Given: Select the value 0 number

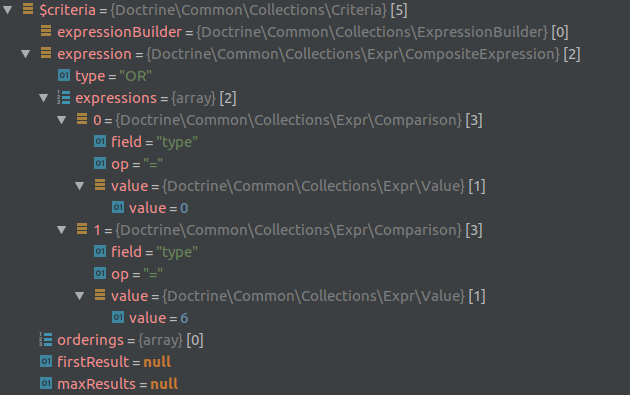Looking at the screenshot, I should click(184, 208).
